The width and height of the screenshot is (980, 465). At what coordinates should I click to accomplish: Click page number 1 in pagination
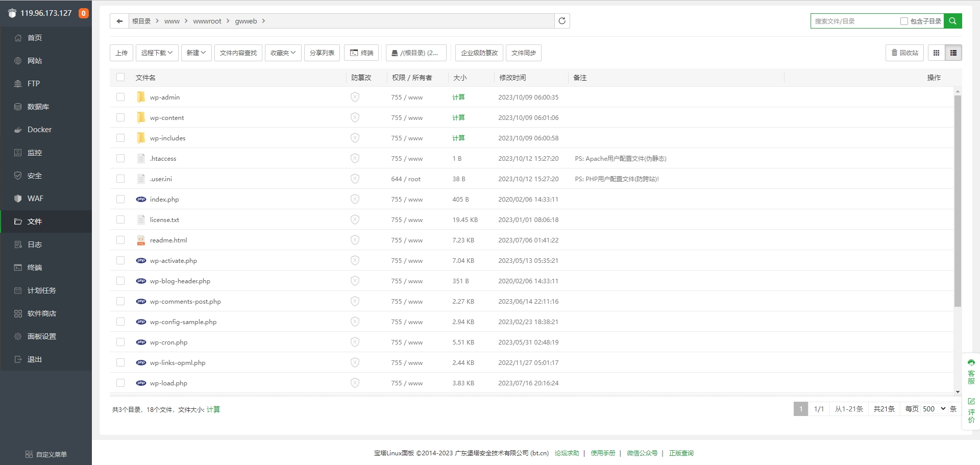coord(801,409)
